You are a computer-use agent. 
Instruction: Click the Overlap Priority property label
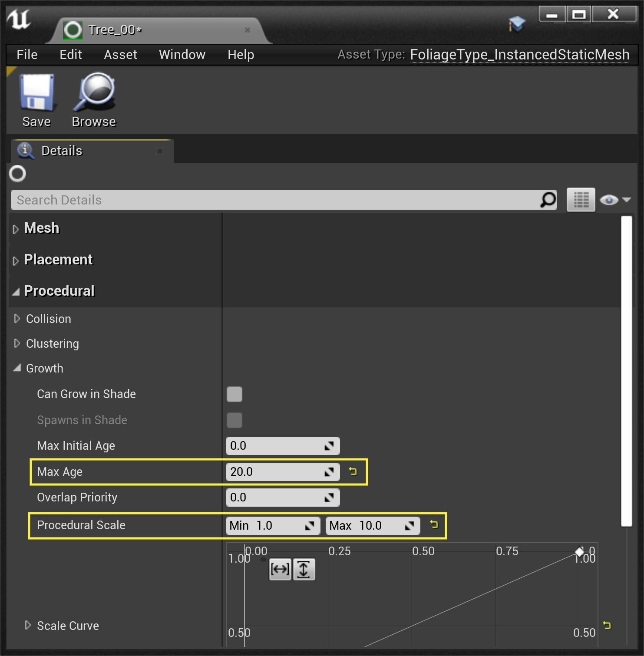click(x=77, y=498)
